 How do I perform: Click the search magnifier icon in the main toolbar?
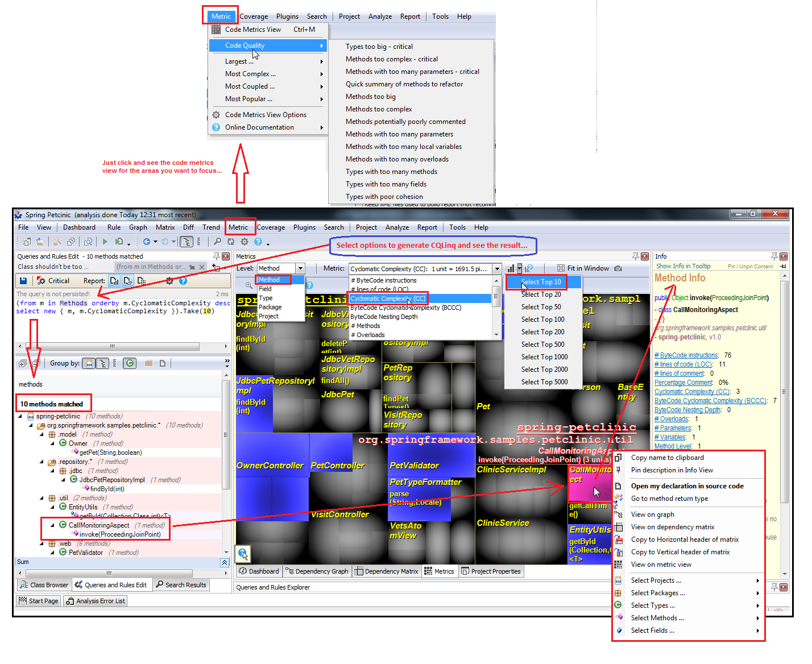(217, 242)
